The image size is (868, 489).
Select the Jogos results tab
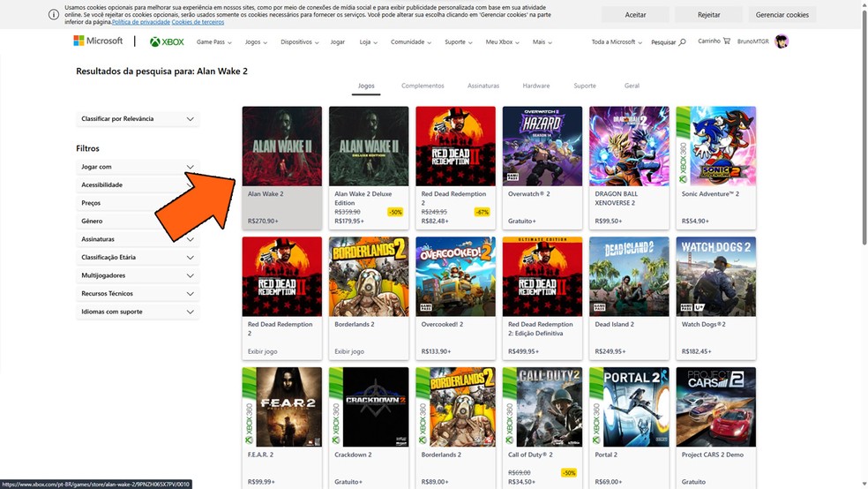click(x=366, y=86)
